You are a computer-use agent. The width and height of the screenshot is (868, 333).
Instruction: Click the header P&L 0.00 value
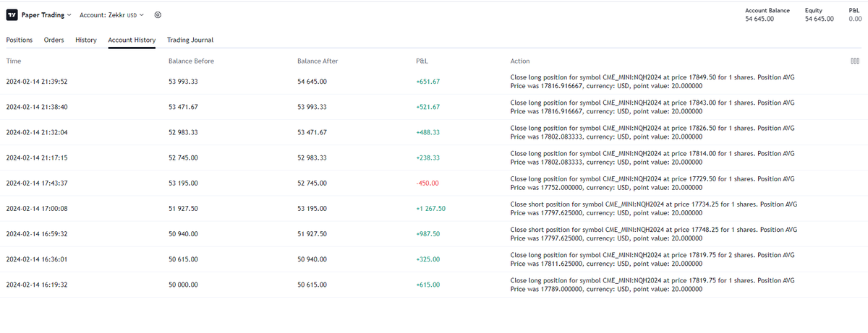[x=854, y=19]
